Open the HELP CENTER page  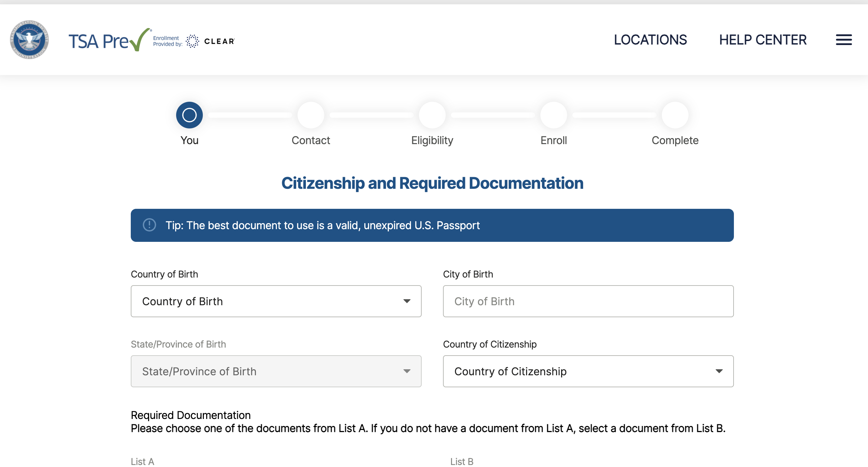click(763, 40)
